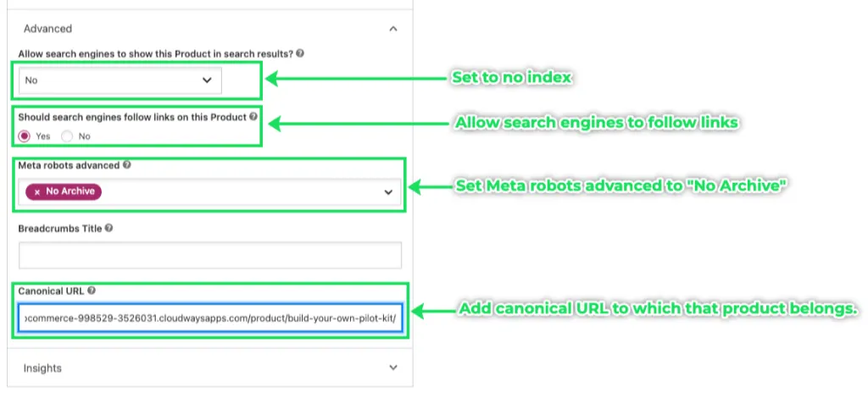This screenshot has width=868, height=393.
Task: Open help for search results visibility question
Action: tap(300, 53)
